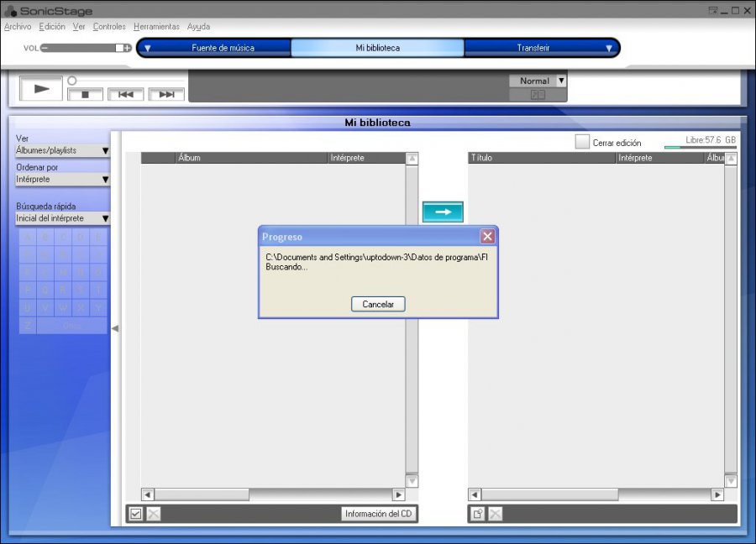Go to the Transferir tab
756x544 pixels.
click(533, 48)
